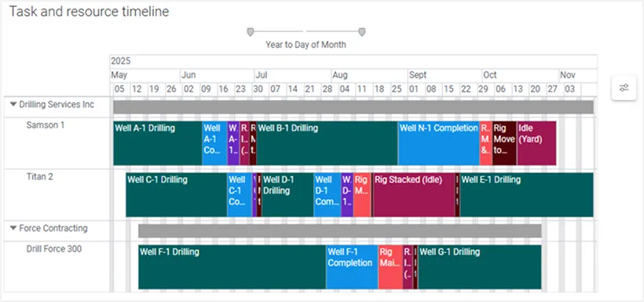
Task: Click the blue Well C-1 Completion task
Action: 240,194
